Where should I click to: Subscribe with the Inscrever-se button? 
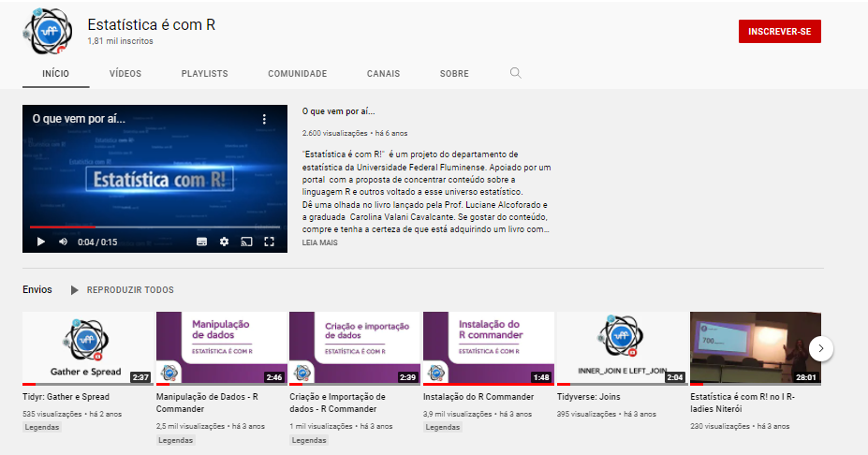tap(779, 32)
